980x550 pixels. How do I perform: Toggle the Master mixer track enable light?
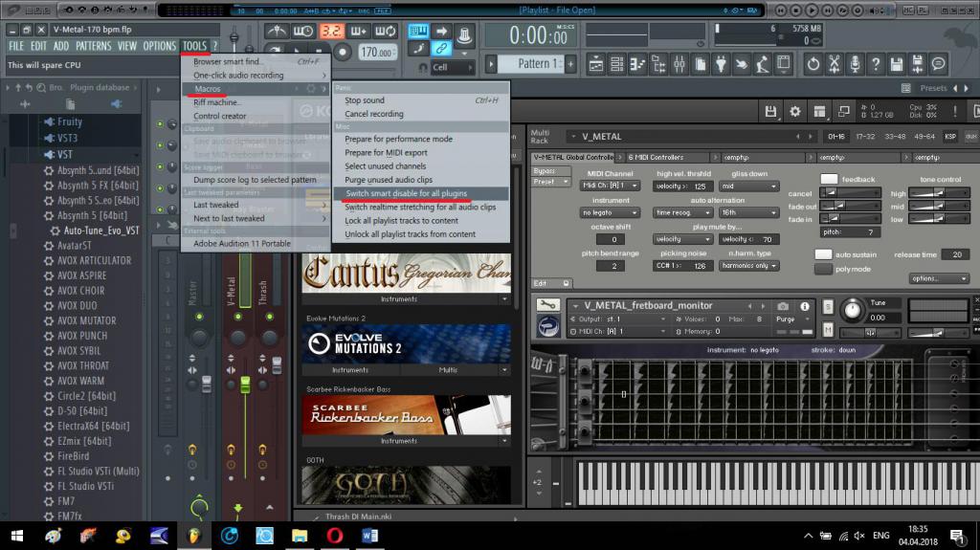199,317
